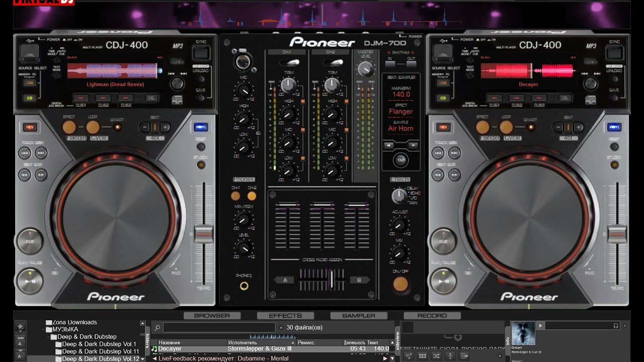Click Rhythm IN button on mixer

tap(390, 64)
